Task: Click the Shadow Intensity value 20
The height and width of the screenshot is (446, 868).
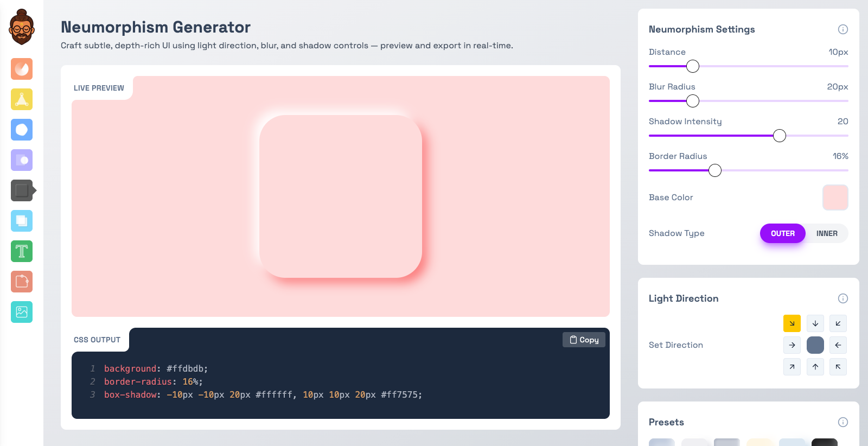Action: [x=843, y=122]
